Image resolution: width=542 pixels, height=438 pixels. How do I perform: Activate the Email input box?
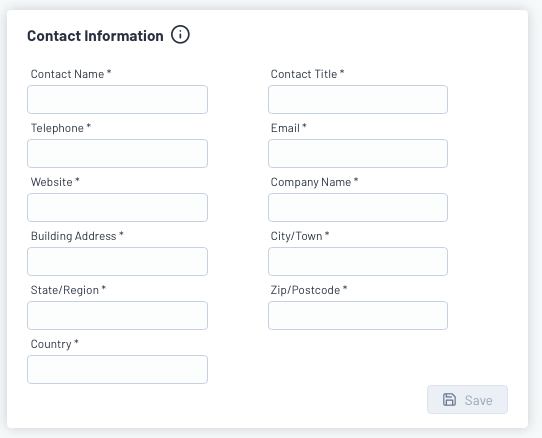pos(358,153)
